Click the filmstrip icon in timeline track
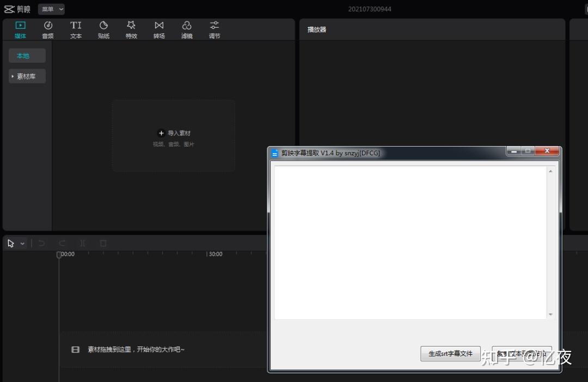Viewport: 588px width, 382px height. (x=75, y=349)
